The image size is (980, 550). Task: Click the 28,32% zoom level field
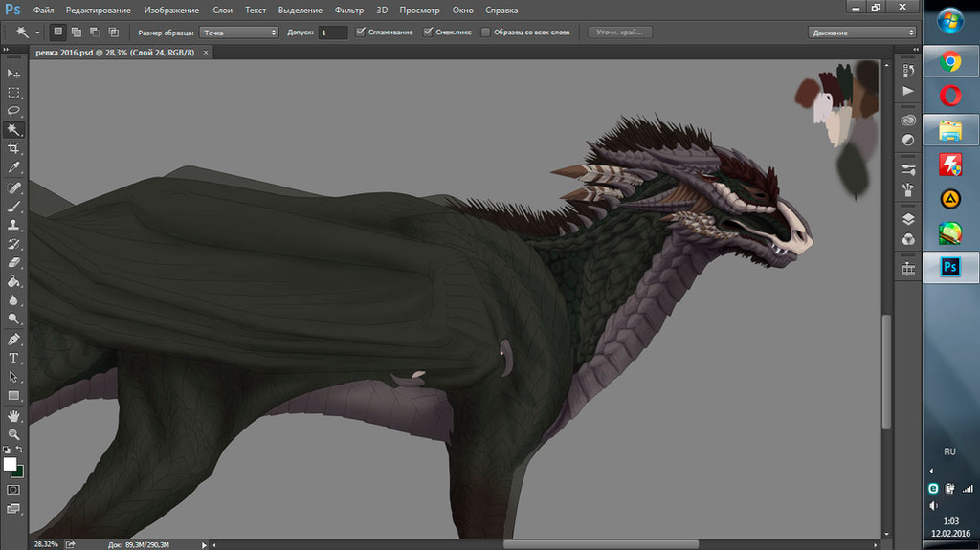(x=46, y=544)
